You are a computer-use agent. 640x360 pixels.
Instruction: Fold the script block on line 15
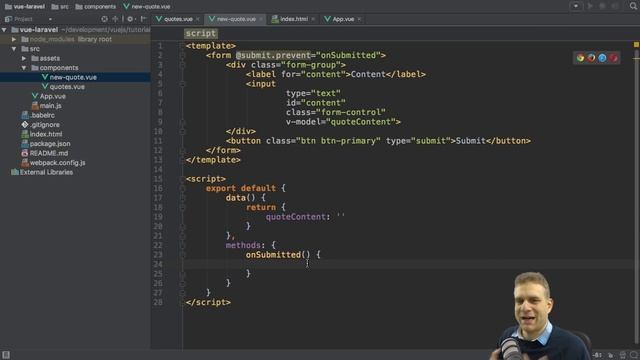point(182,179)
